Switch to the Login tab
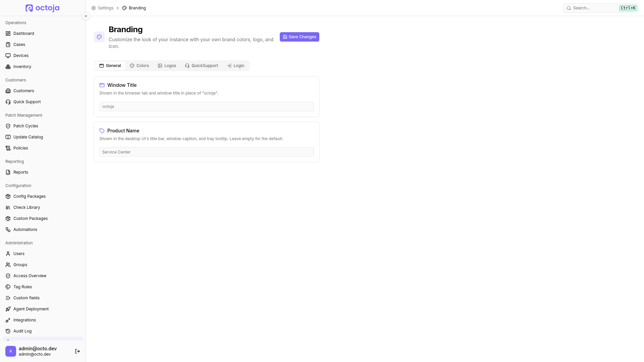 (x=236, y=66)
